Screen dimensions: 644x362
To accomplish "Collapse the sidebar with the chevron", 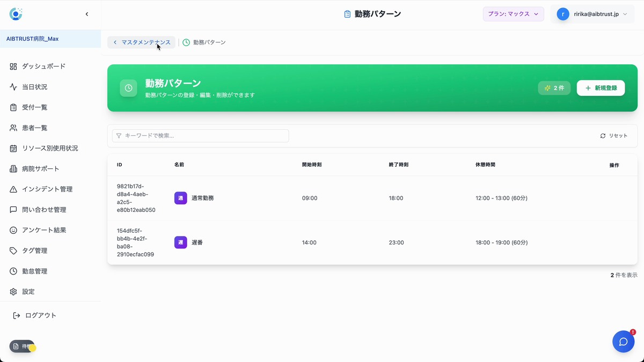I will 87,14.
